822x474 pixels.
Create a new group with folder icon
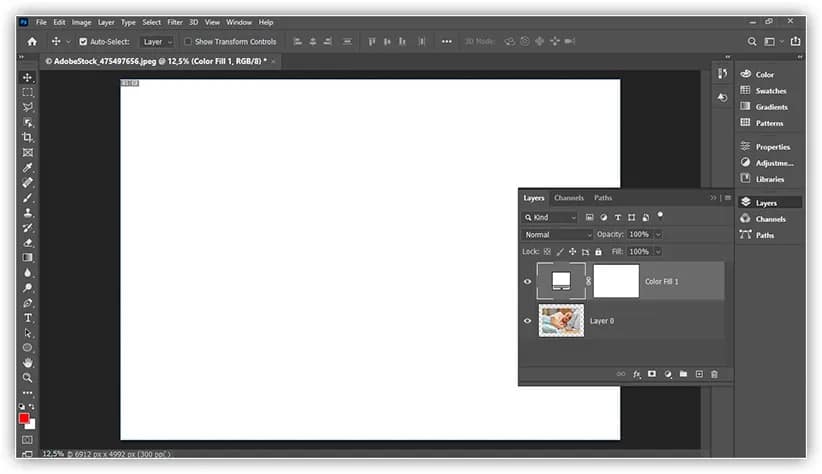click(x=683, y=374)
